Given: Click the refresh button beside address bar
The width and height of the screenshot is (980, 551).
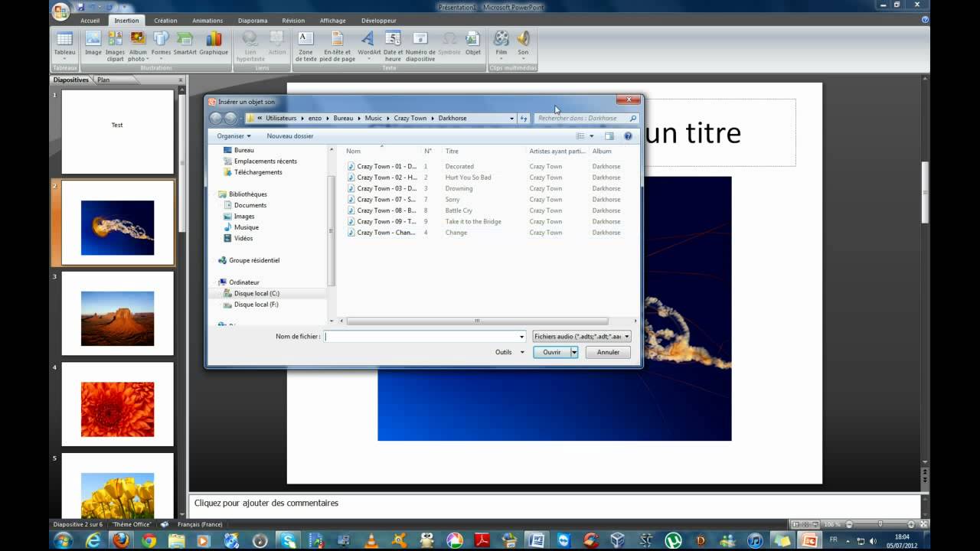Looking at the screenshot, I should coord(524,119).
